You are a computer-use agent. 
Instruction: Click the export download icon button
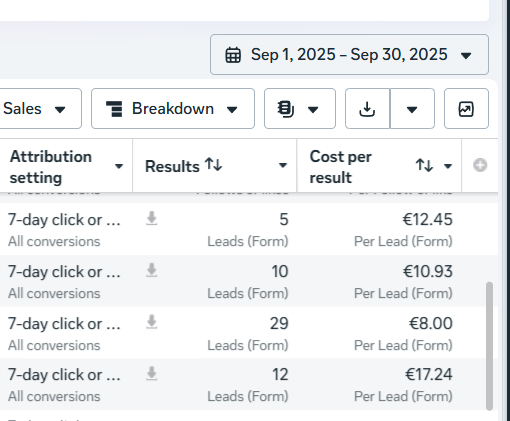[x=367, y=109]
